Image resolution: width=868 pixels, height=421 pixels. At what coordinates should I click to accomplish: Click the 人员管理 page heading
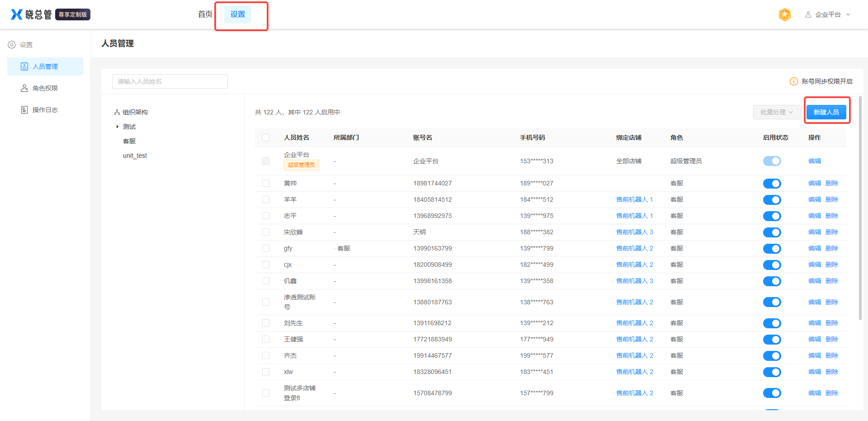click(x=118, y=43)
